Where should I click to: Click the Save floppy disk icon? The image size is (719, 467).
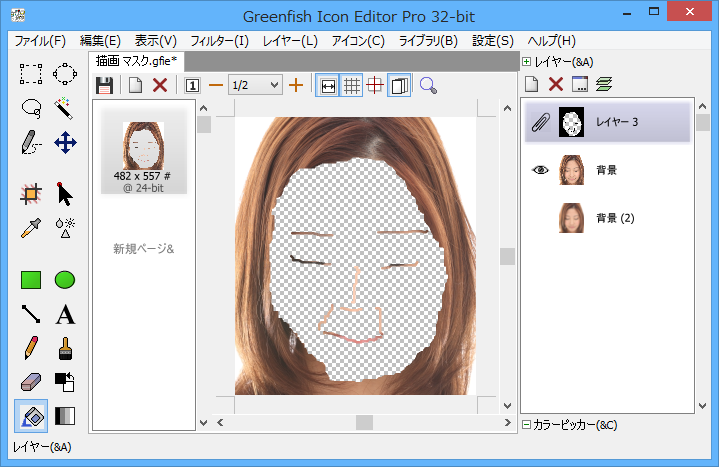pyautogui.click(x=104, y=86)
